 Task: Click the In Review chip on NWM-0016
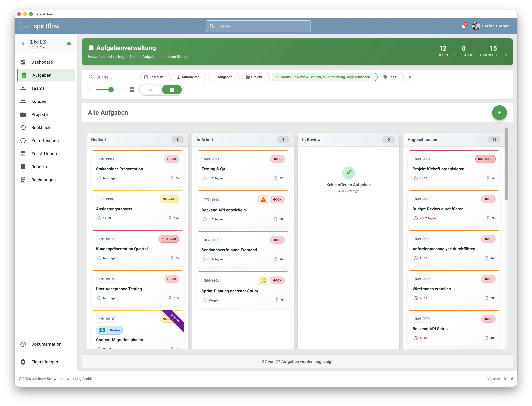pos(109,330)
